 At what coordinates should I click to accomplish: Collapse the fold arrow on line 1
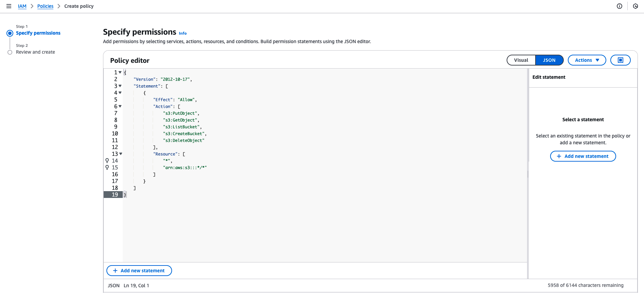pyautogui.click(x=120, y=72)
